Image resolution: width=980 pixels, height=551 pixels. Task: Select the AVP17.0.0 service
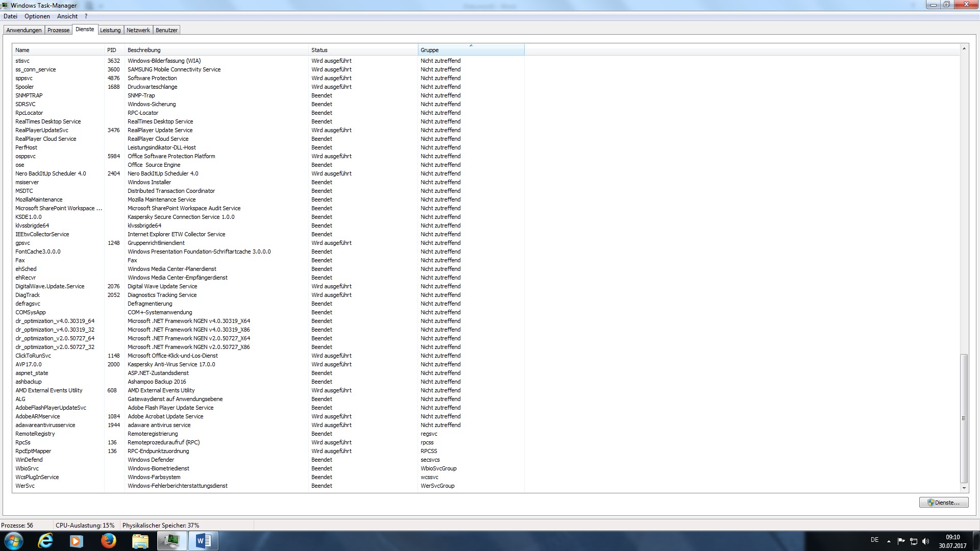pos(268,364)
